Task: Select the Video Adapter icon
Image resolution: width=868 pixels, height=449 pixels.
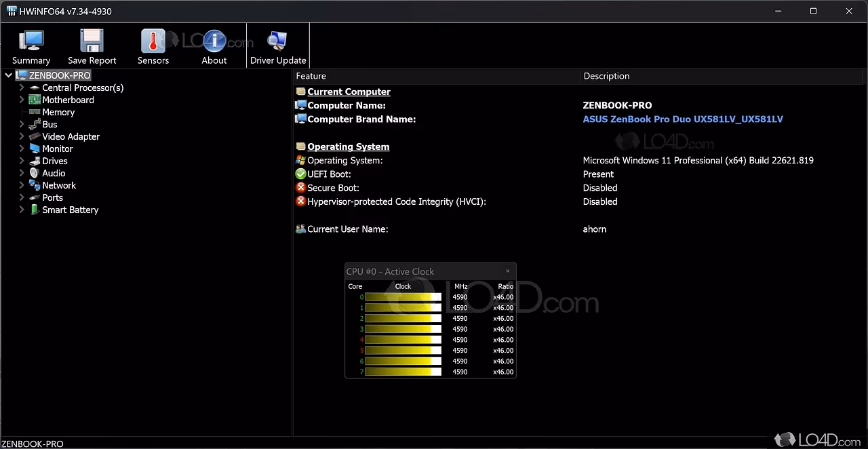Action: (x=35, y=136)
